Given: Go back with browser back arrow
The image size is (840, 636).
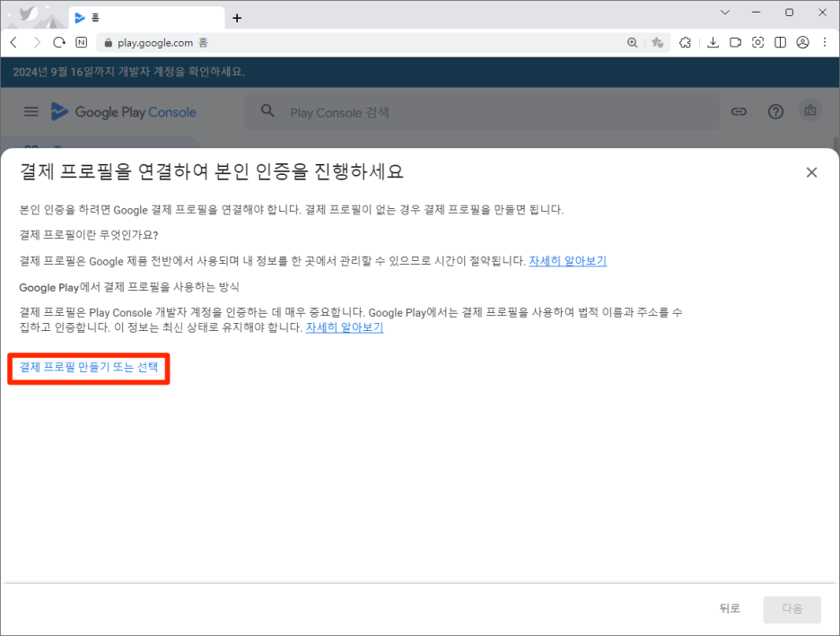Looking at the screenshot, I should [x=14, y=42].
